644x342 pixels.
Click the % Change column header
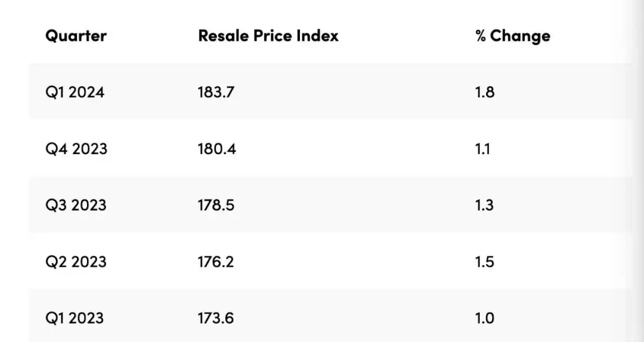pos(513,36)
